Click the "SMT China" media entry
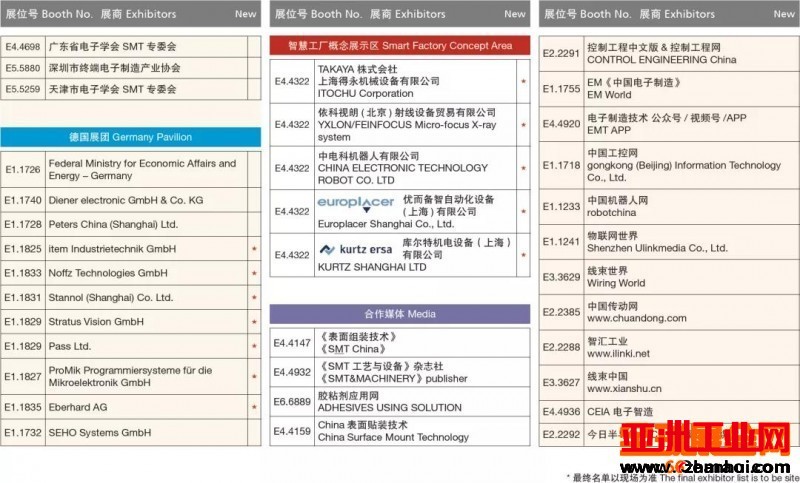Screen dimensions: 800x483 point(352,349)
